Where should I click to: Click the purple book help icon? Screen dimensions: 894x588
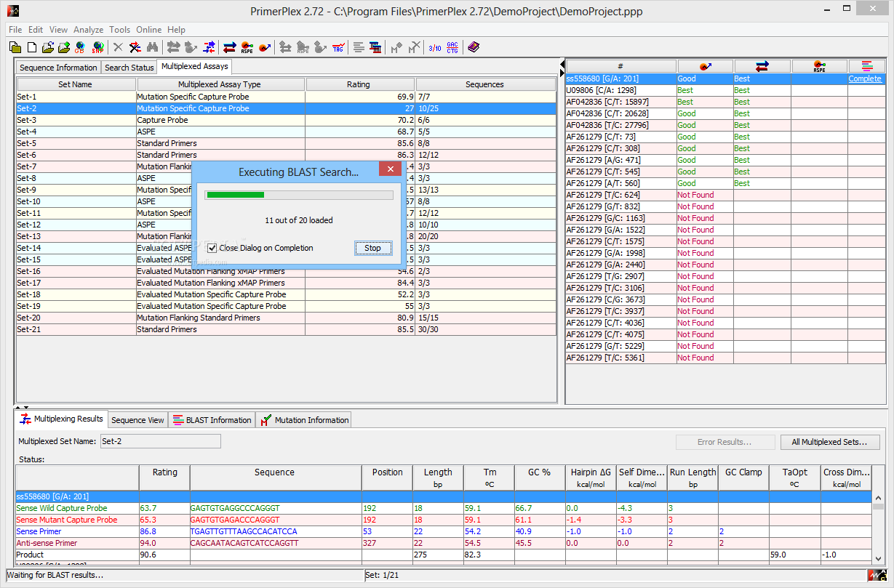[474, 47]
